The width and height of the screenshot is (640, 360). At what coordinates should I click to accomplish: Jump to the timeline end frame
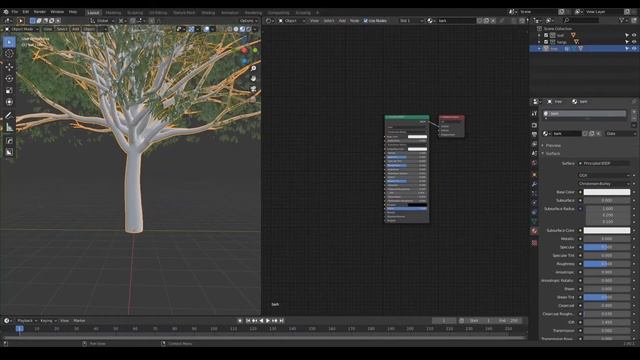click(x=282, y=321)
